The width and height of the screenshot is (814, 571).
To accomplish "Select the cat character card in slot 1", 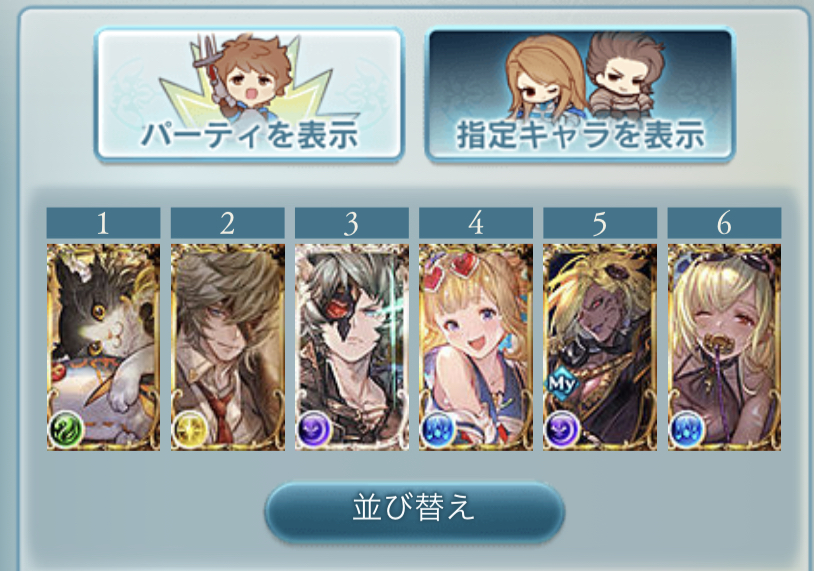I will [x=103, y=347].
